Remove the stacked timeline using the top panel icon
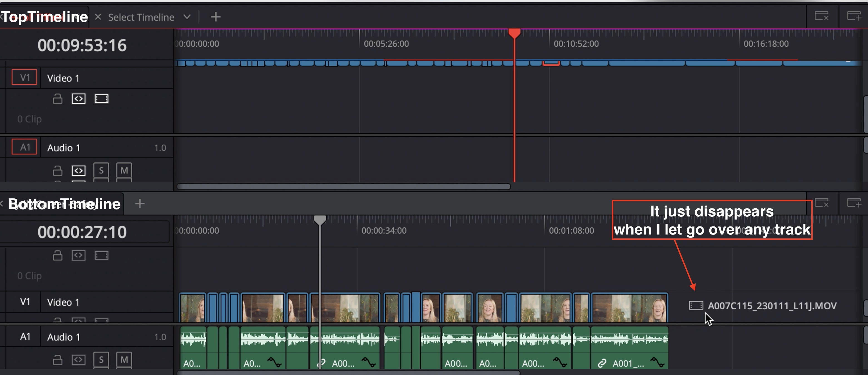 822,16
